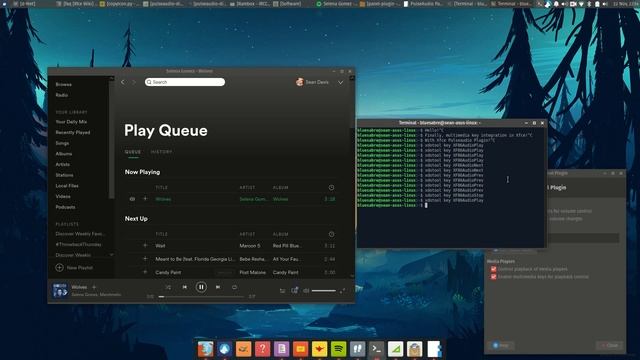Screen dimensions: 640x360
Task: Click the fullscreen expand icon in Spotify
Action: 342,291
